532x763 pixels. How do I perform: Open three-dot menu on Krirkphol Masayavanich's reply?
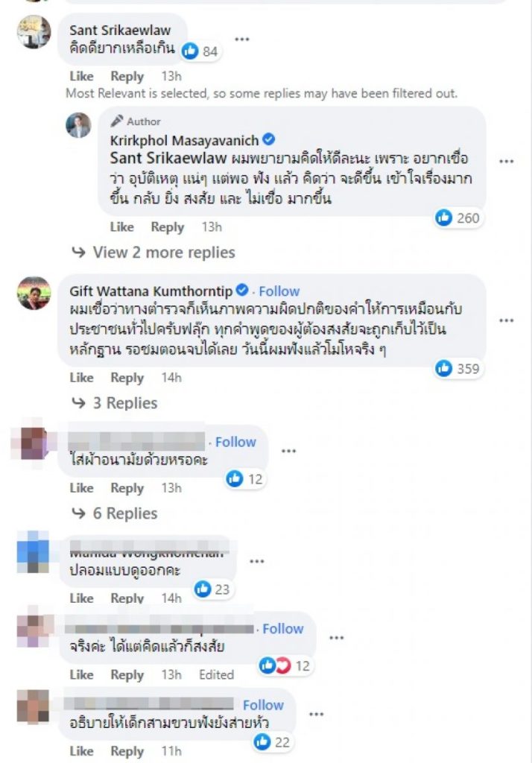point(506,162)
